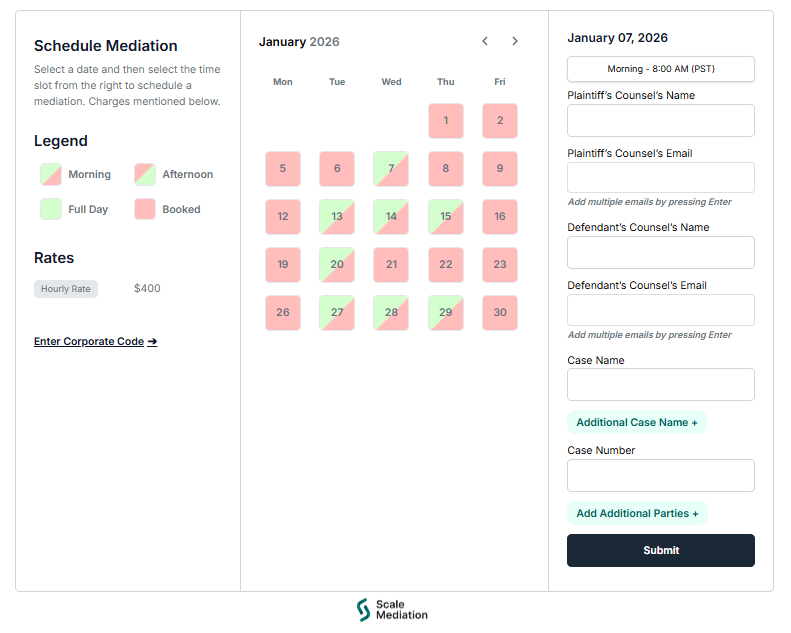Open the Enter Corporate Code link
Image resolution: width=791 pixels, height=633 pixels.
(95, 342)
